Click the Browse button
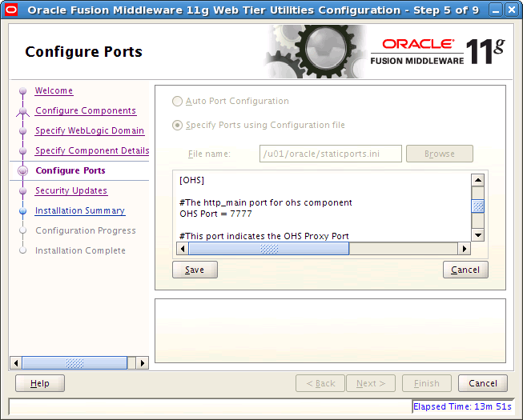 tap(439, 154)
